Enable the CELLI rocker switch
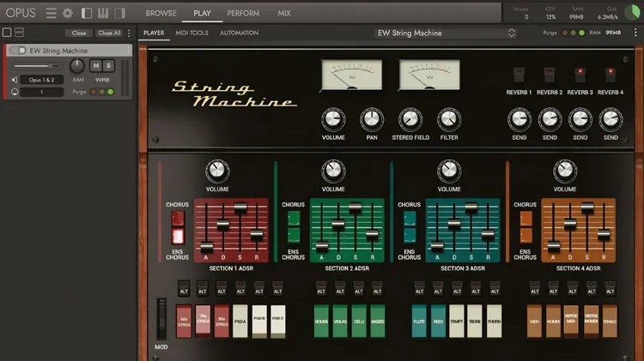The image size is (644, 361). (359, 322)
